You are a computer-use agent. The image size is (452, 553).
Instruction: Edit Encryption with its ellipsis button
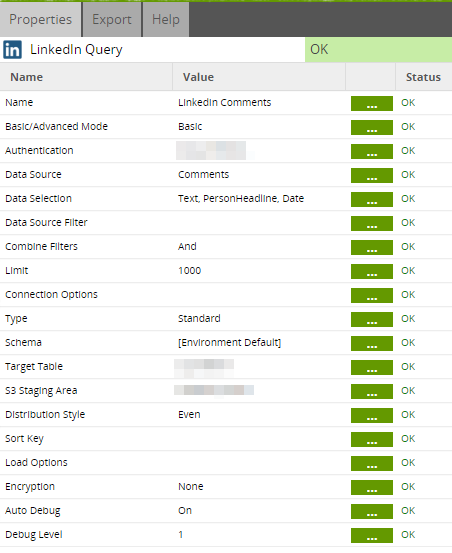point(372,487)
